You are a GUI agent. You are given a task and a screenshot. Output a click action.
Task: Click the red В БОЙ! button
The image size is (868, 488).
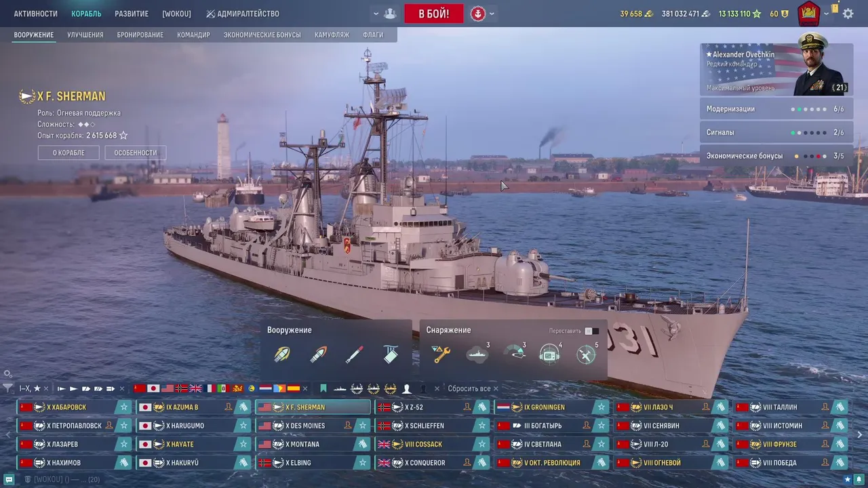pyautogui.click(x=434, y=14)
